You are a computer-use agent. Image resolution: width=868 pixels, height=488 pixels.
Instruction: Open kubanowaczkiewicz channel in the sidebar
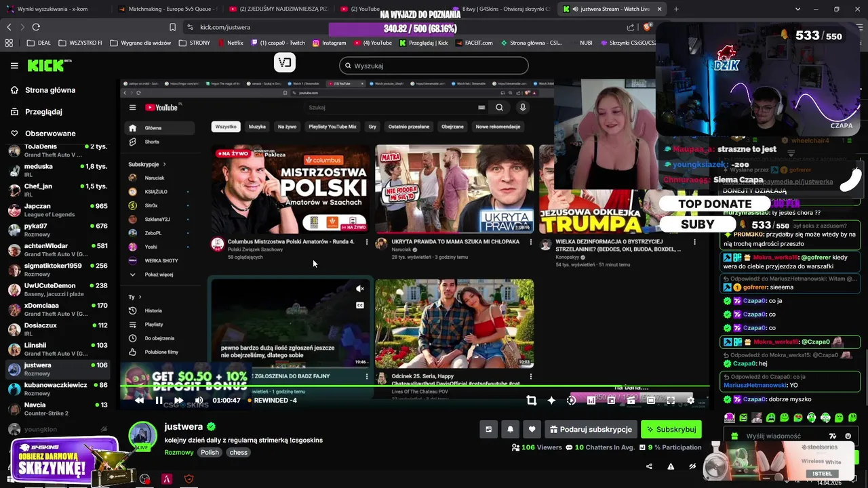pyautogui.click(x=58, y=389)
